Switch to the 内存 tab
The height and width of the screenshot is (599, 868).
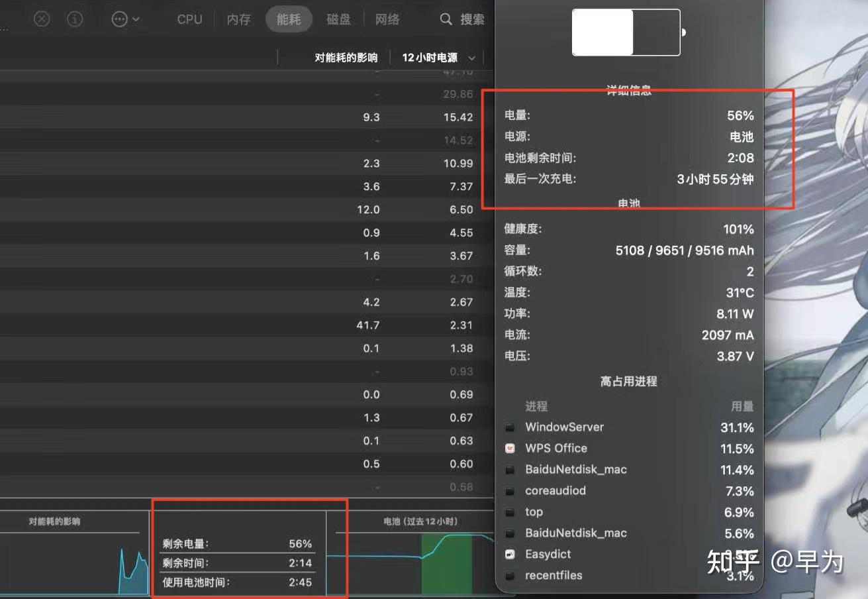pyautogui.click(x=238, y=19)
